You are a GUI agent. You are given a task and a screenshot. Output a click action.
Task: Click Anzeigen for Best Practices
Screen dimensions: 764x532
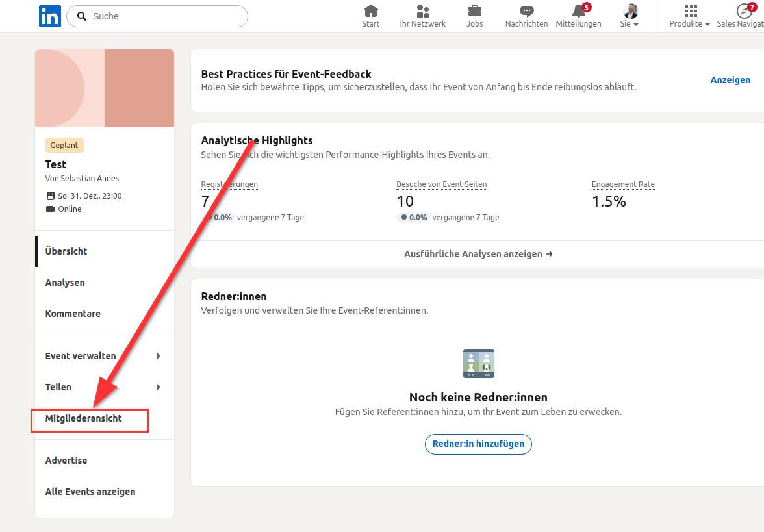tap(730, 80)
